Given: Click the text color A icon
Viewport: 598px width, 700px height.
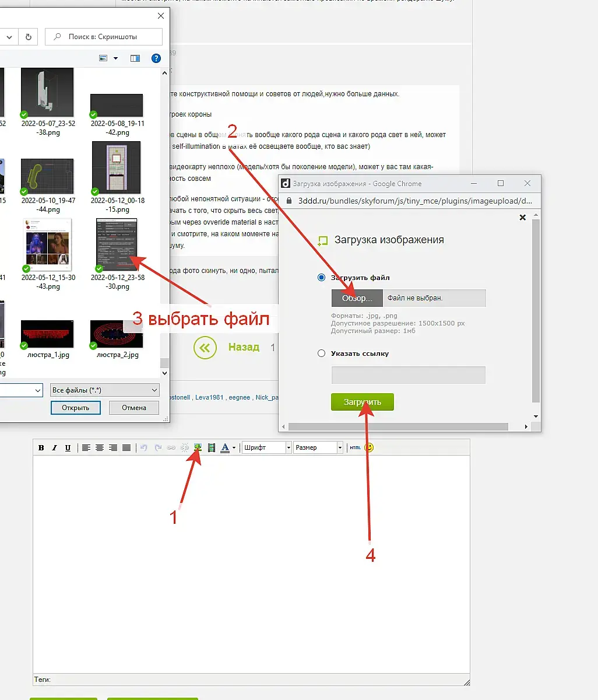Looking at the screenshot, I should 225,448.
